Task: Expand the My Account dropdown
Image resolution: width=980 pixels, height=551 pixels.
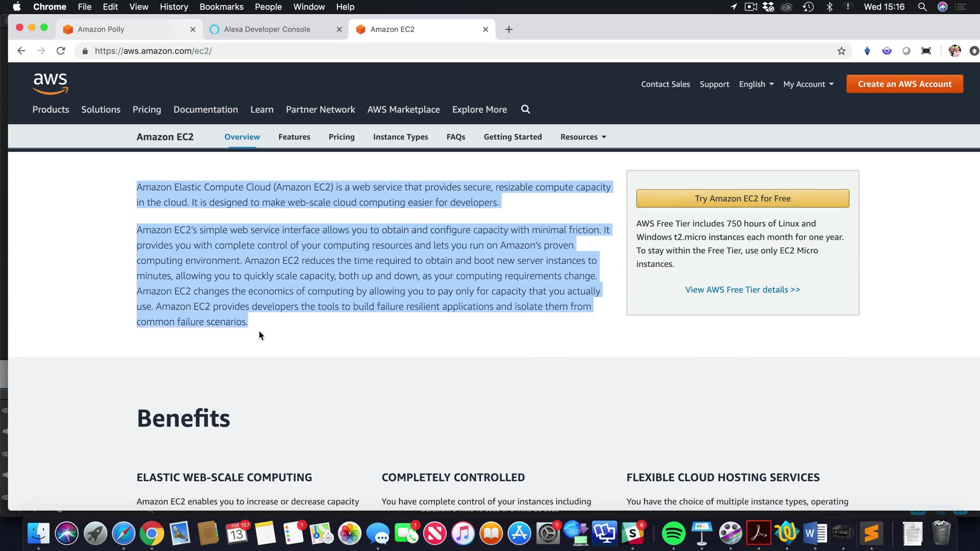Action: coord(808,84)
